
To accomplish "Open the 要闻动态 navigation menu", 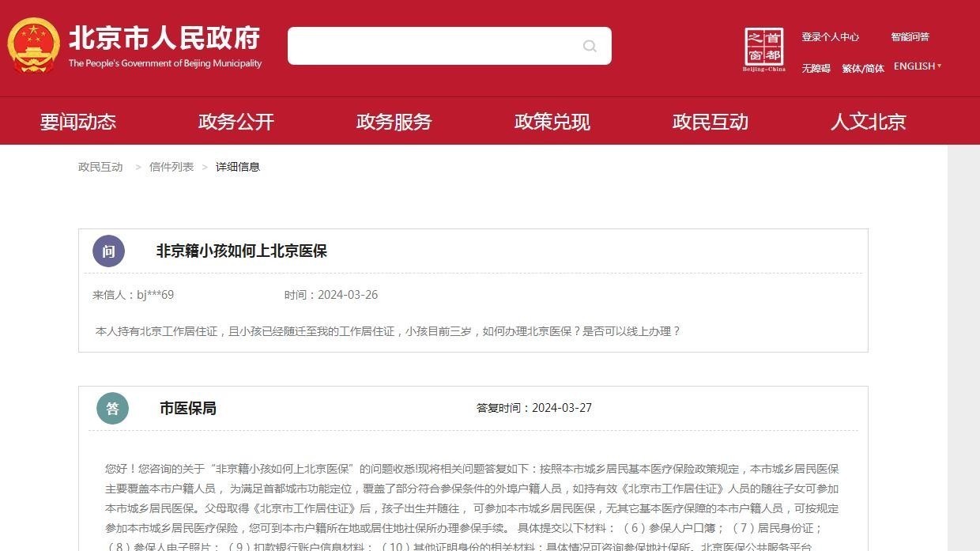I will pos(77,121).
